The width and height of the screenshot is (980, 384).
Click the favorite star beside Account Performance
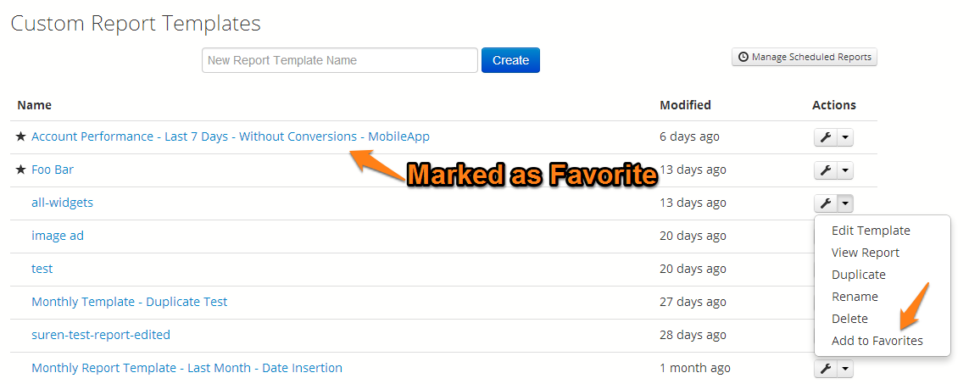(21, 136)
